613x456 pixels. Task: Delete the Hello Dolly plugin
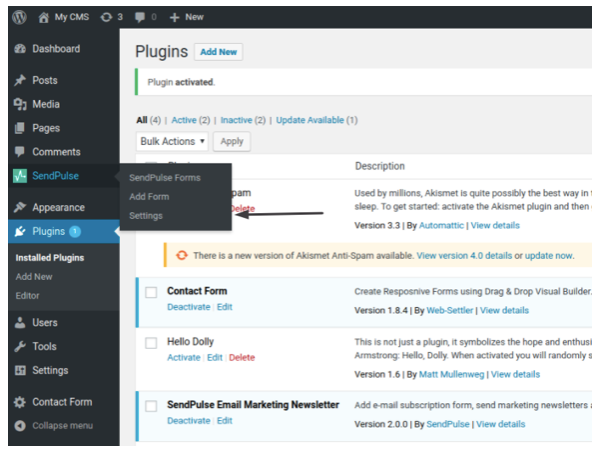[x=242, y=357]
